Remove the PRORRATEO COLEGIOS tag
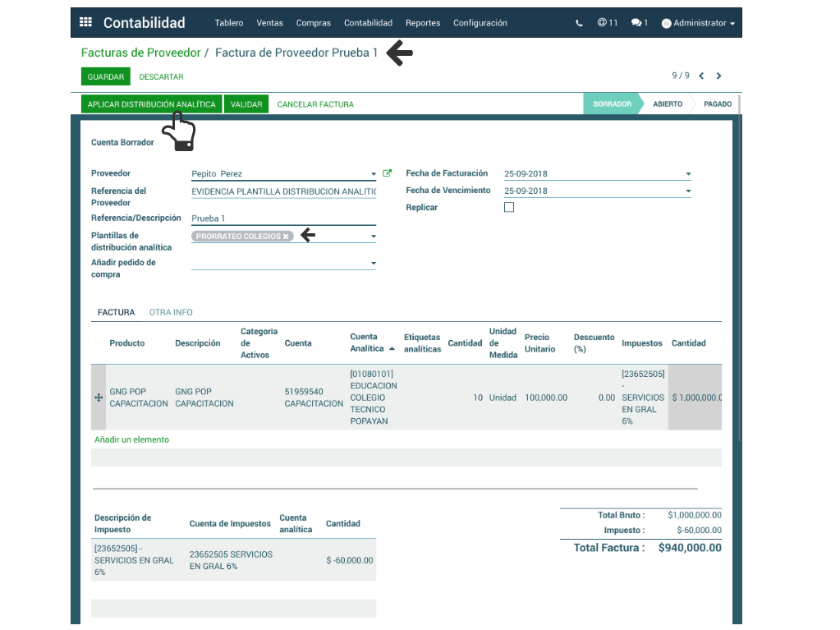This screenshot has width=840, height=630. click(286, 237)
